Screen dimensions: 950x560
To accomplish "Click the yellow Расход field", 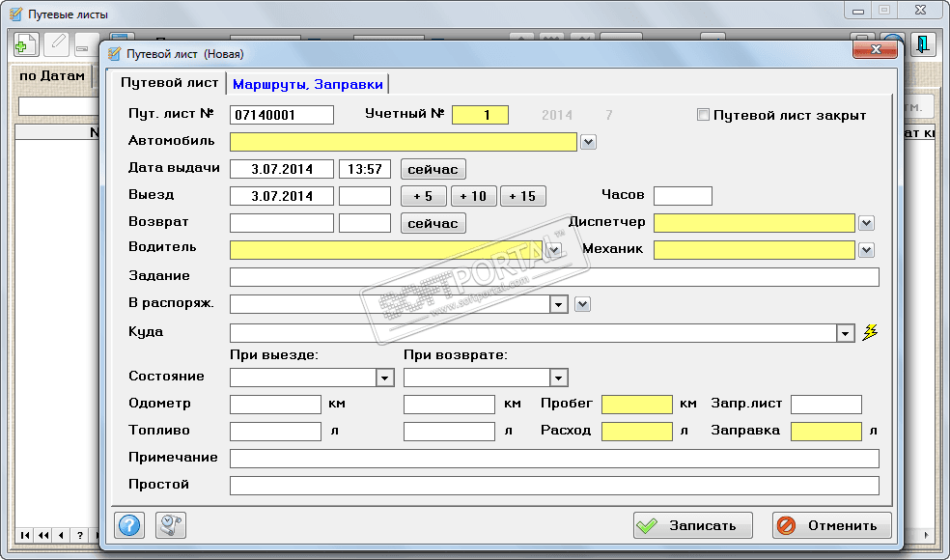I will [637, 432].
